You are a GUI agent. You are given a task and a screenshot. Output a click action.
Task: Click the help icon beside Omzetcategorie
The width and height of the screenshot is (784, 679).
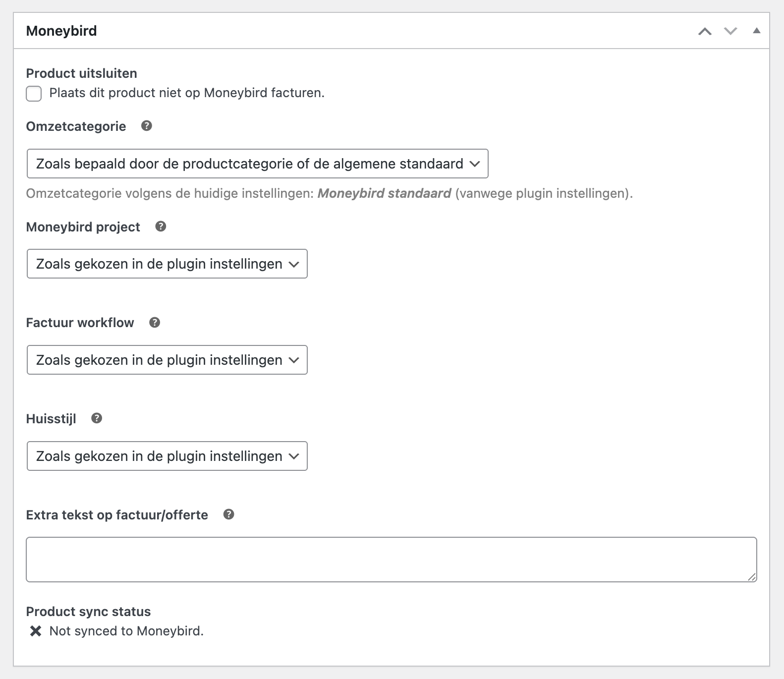coord(146,126)
